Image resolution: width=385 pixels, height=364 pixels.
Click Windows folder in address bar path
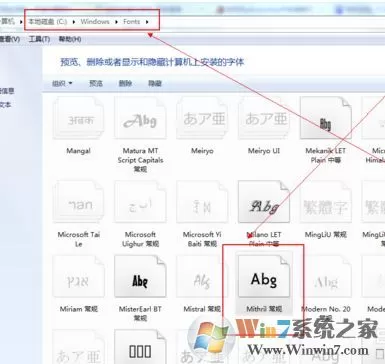coord(95,22)
